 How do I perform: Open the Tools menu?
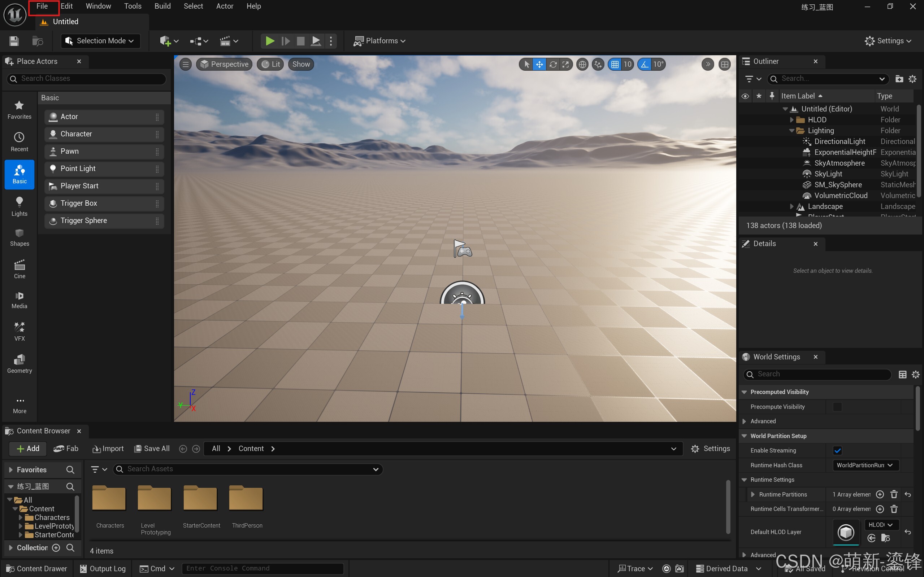133,6
